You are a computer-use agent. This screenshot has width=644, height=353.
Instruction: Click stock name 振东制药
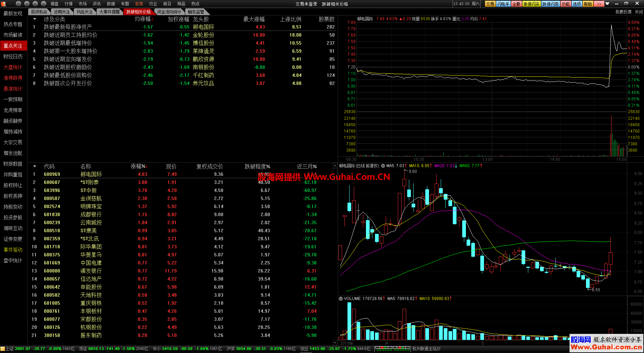tap(91, 335)
